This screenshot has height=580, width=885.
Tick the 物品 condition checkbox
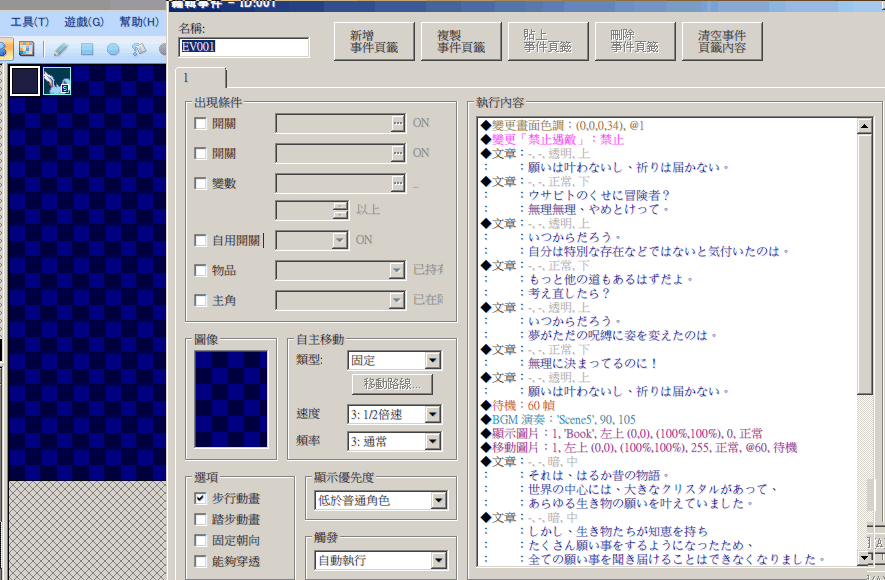coord(200,270)
